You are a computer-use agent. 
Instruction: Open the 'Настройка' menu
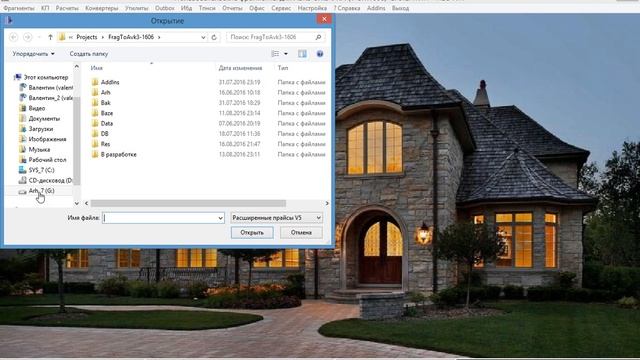point(312,8)
